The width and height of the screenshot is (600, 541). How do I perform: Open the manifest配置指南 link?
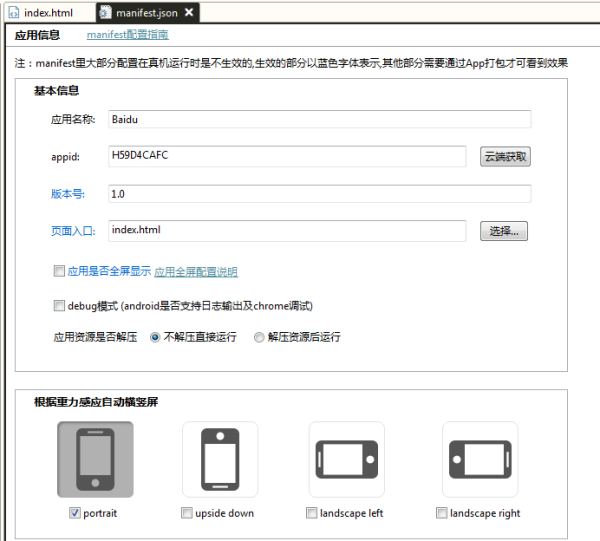pos(127,35)
